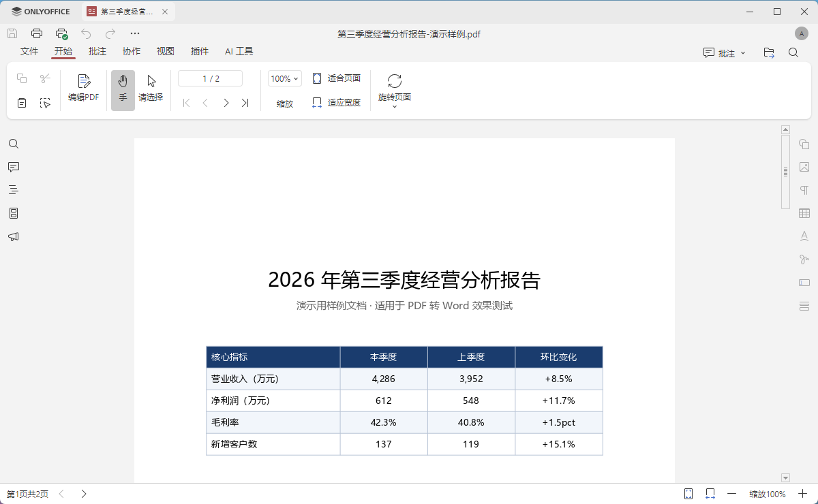
Task: Click the Quick print icon
Action: 61,33
